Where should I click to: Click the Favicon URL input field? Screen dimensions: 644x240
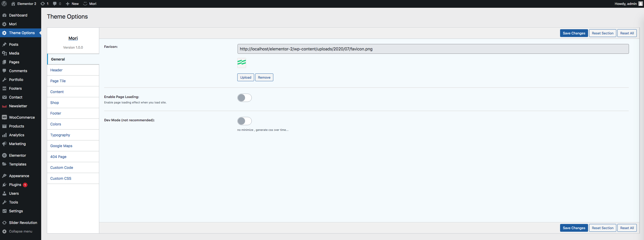pyautogui.click(x=433, y=49)
